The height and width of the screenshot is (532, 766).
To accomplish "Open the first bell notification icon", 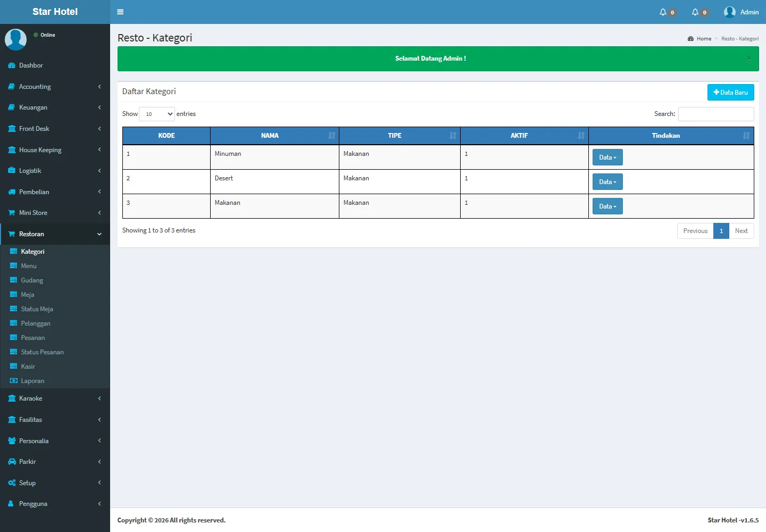I will 663,12.
